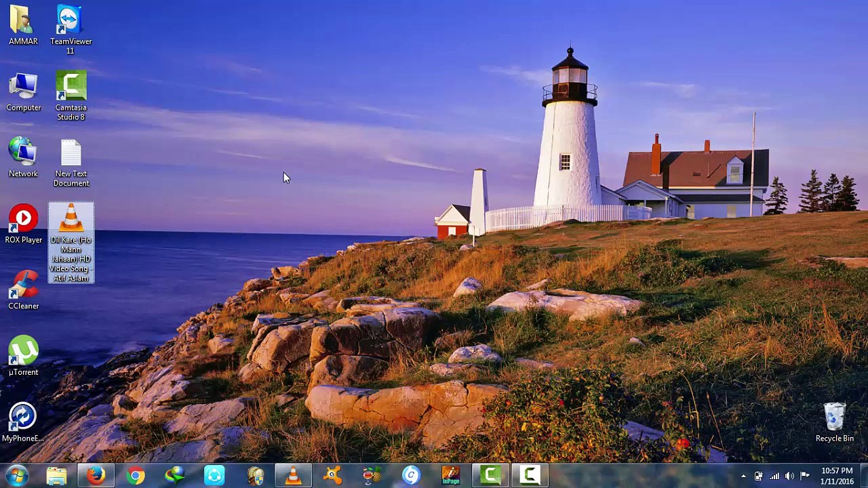Select the ROX Player desktop icon

coord(23,220)
